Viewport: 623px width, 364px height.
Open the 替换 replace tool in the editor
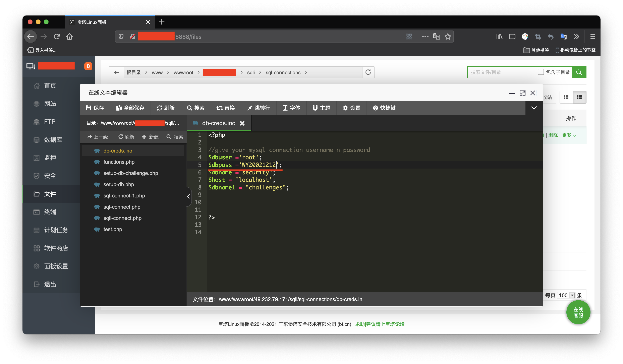(225, 108)
